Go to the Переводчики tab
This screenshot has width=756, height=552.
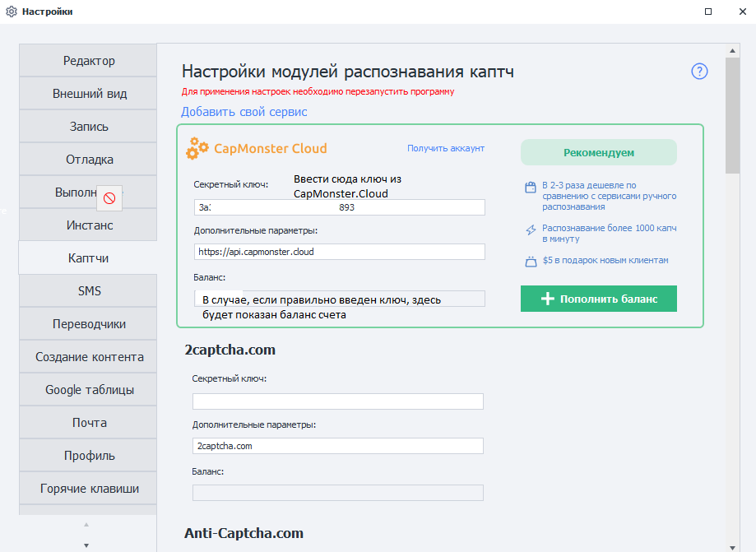[88, 324]
